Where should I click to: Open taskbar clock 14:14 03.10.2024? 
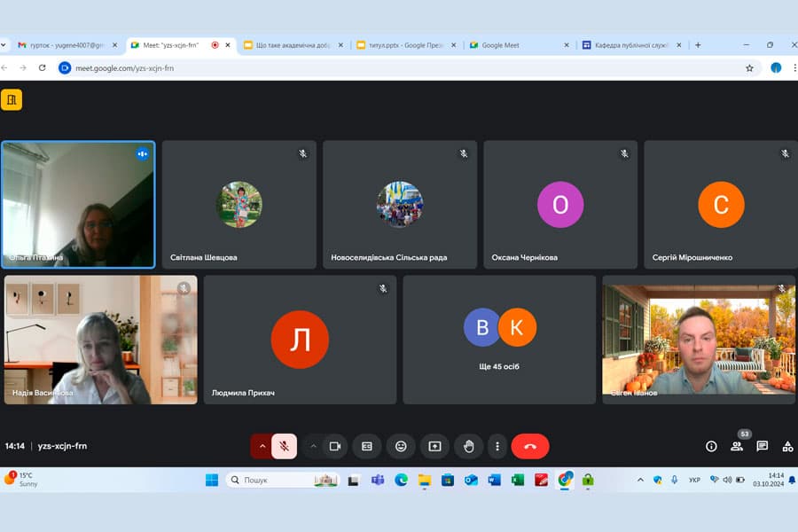click(x=769, y=480)
